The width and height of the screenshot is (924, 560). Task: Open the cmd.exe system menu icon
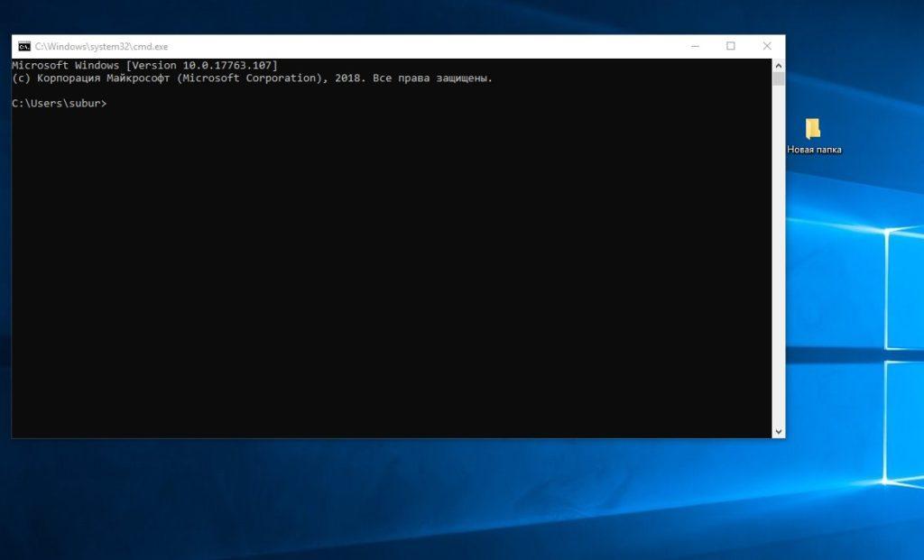tap(24, 46)
